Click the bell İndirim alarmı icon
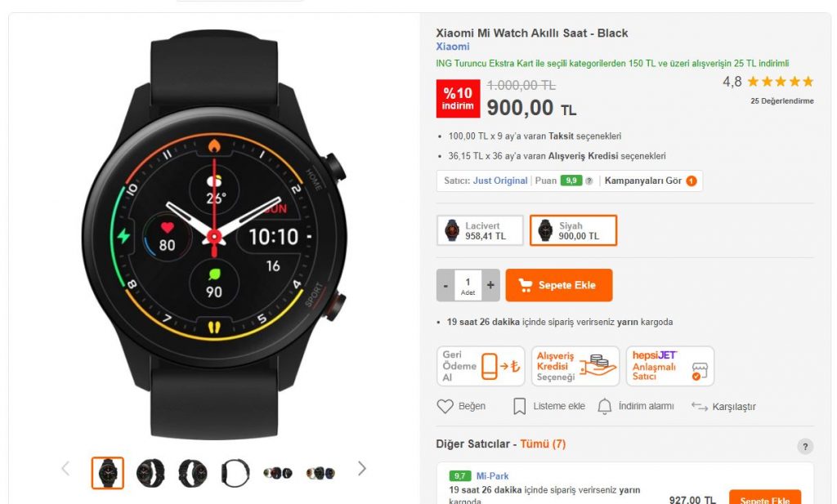The width and height of the screenshot is (837, 504). coord(604,407)
